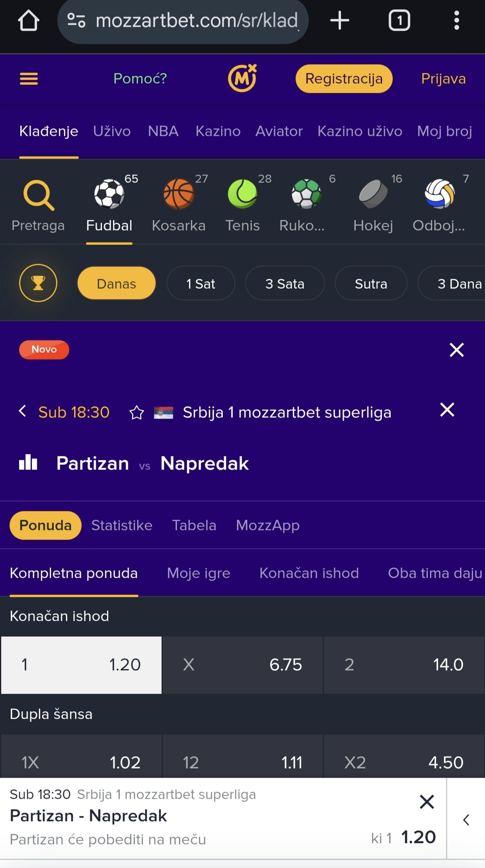
Task: Toggle the selected 1 odds 1.20
Action: (x=82, y=665)
